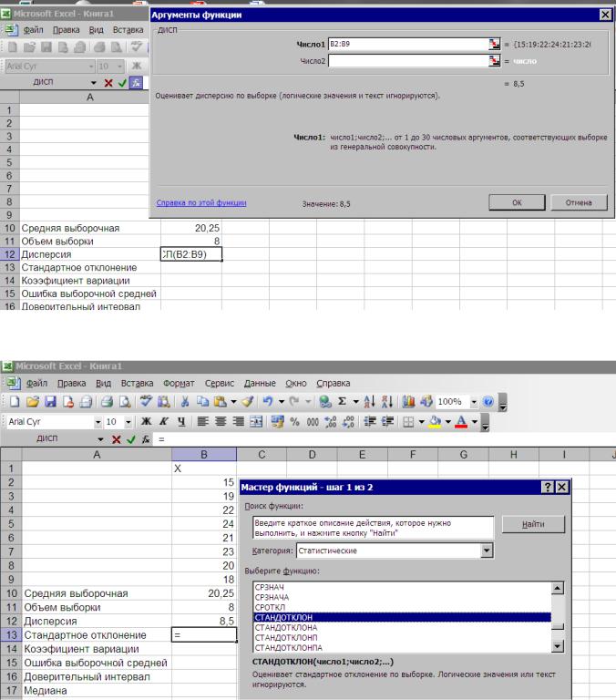616x700 pixels.
Task: Open Print Preview from lower toolbar
Action: coord(125,401)
